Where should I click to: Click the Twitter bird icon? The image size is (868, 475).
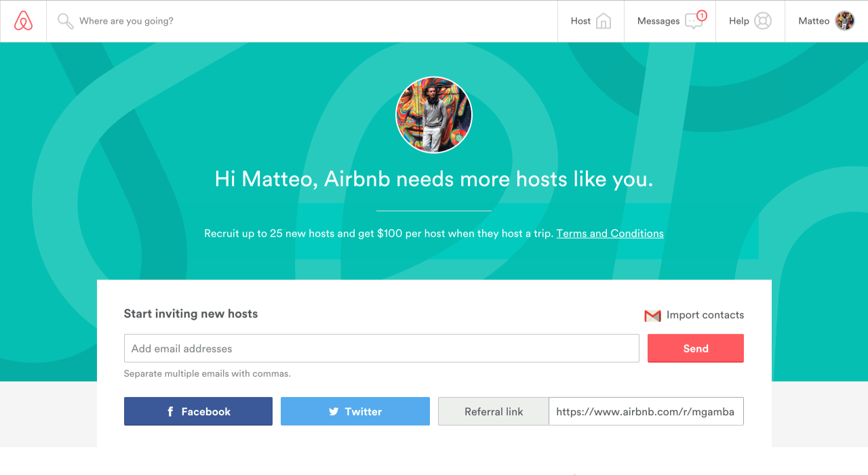pos(333,411)
